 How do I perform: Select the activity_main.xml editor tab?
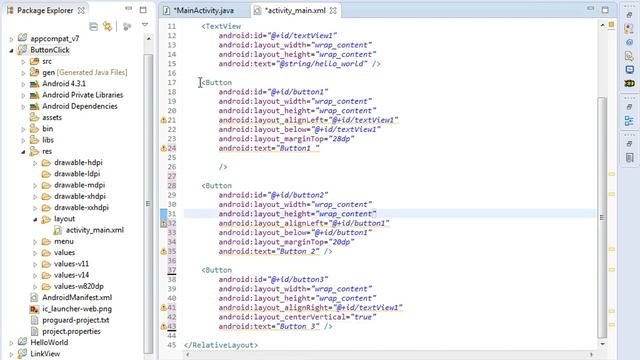295,11
